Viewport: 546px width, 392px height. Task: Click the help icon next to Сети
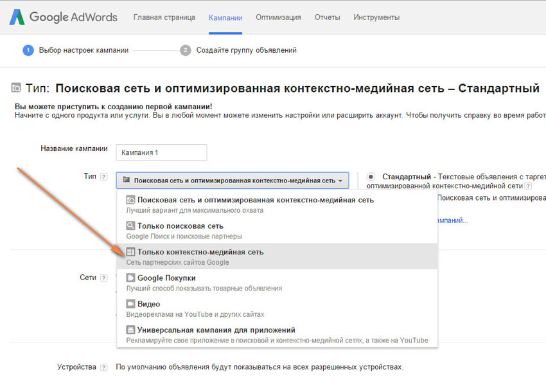(x=104, y=278)
